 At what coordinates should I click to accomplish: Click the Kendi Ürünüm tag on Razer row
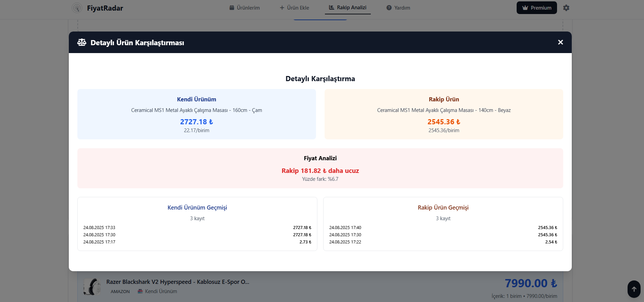[x=157, y=291]
